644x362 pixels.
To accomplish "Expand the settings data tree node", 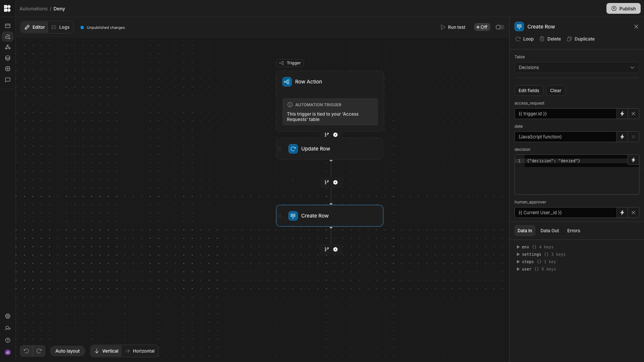I will pos(518,254).
